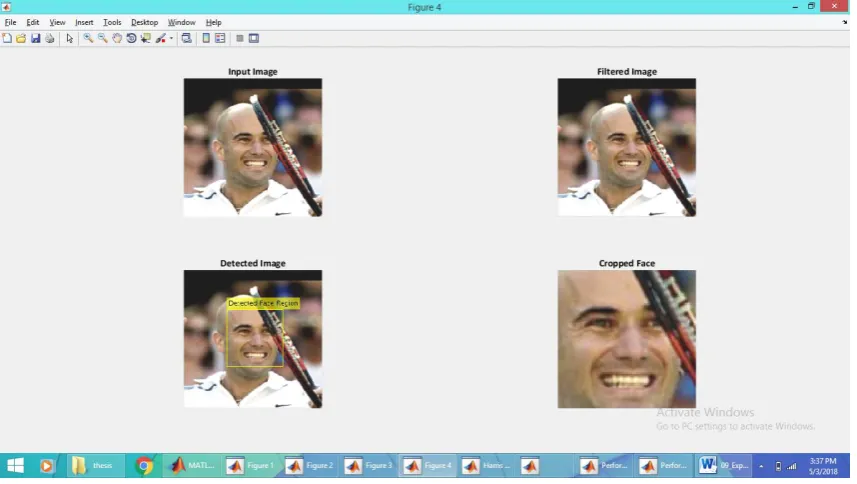This screenshot has height=484, width=857.
Task: Select the Edit Plot arrow tool
Action: pos(69,38)
